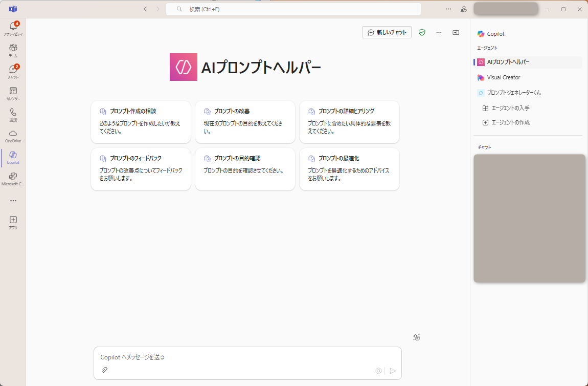This screenshot has width=588, height=386.
Task: Focus the 検索 (Ctrl+E) search box
Action: tap(293, 9)
